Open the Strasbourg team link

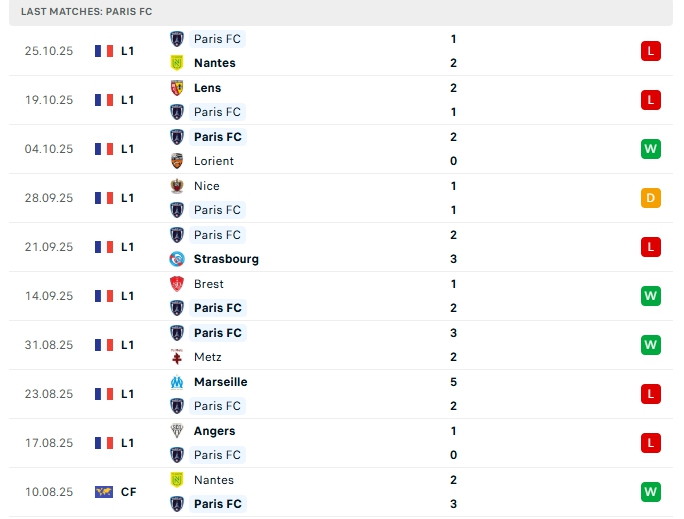226,259
